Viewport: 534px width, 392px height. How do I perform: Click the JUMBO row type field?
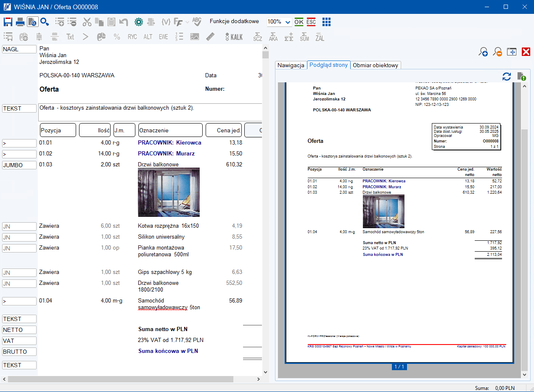pyautogui.click(x=19, y=165)
